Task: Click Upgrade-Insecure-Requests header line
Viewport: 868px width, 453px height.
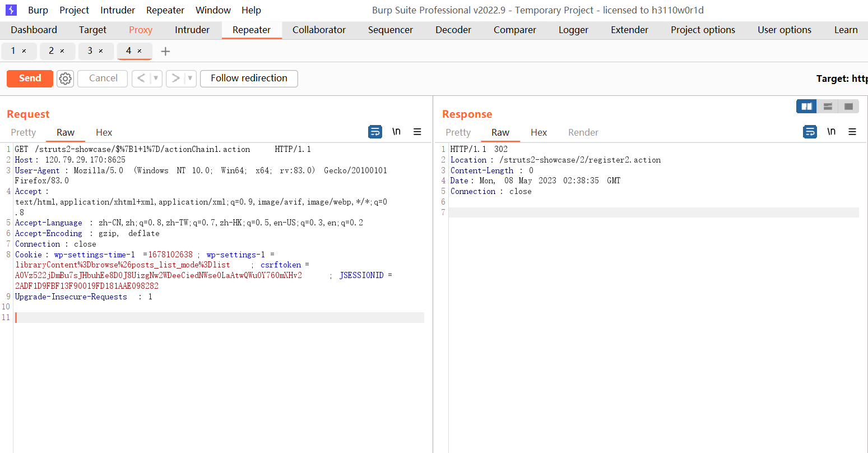Action: pyautogui.click(x=83, y=297)
